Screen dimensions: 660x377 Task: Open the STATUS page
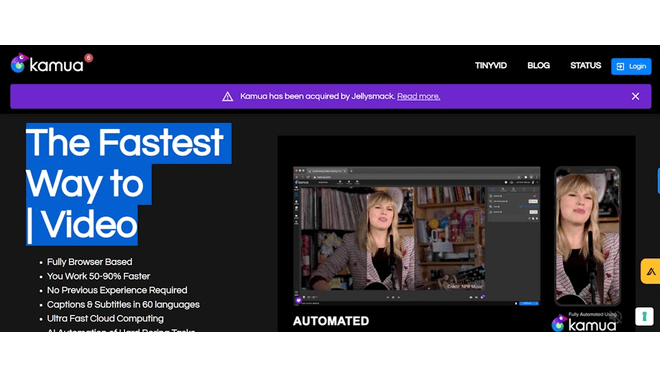tap(585, 66)
